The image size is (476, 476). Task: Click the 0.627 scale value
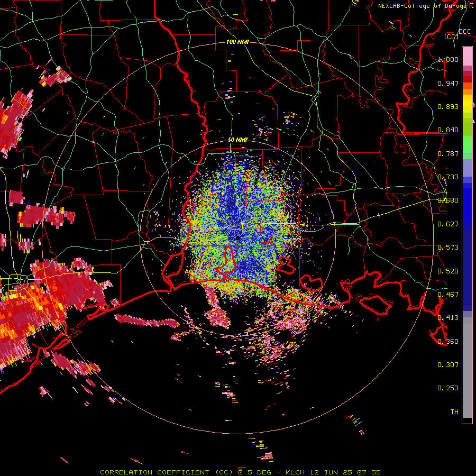(x=448, y=224)
